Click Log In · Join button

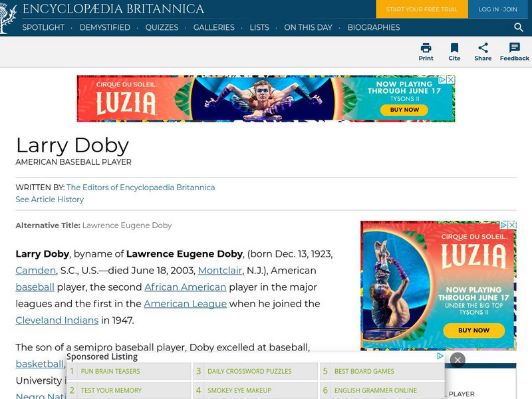[x=497, y=9]
